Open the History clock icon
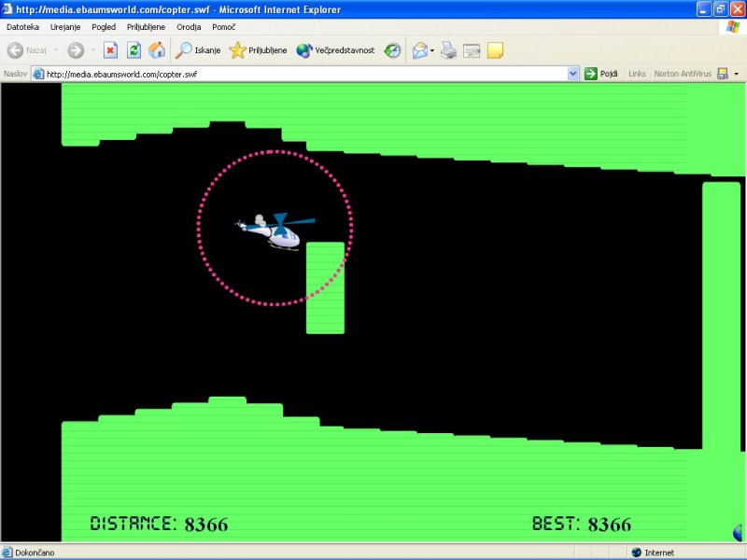The height and width of the screenshot is (560, 747). 393,50
